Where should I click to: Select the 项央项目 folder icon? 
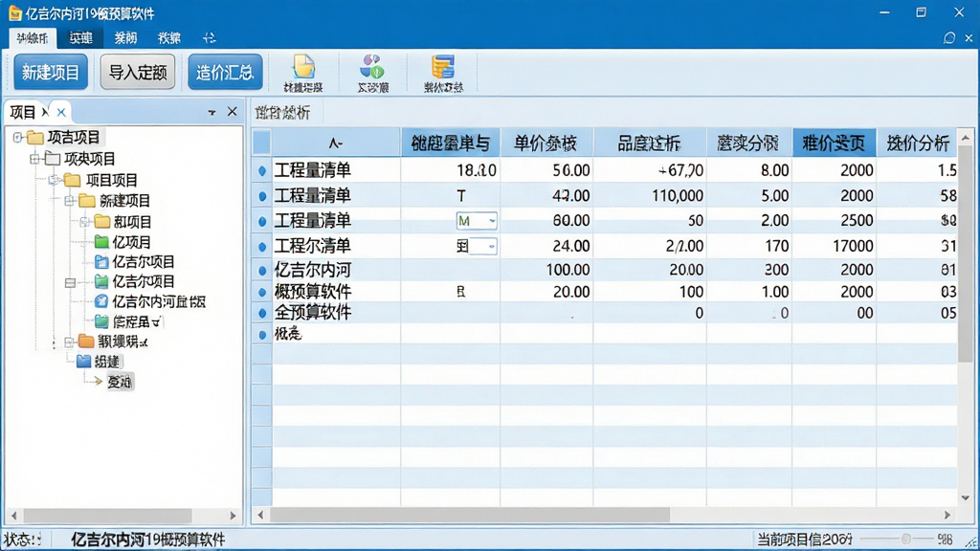click(x=53, y=158)
